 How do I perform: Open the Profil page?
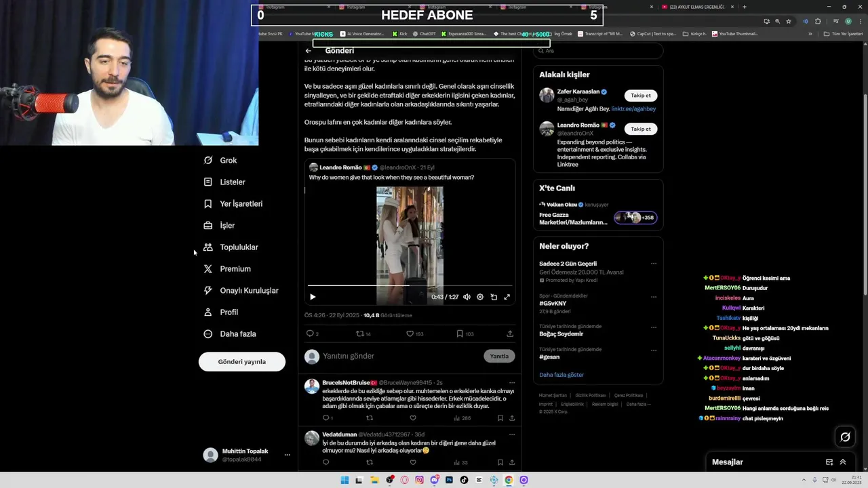pos(222,312)
